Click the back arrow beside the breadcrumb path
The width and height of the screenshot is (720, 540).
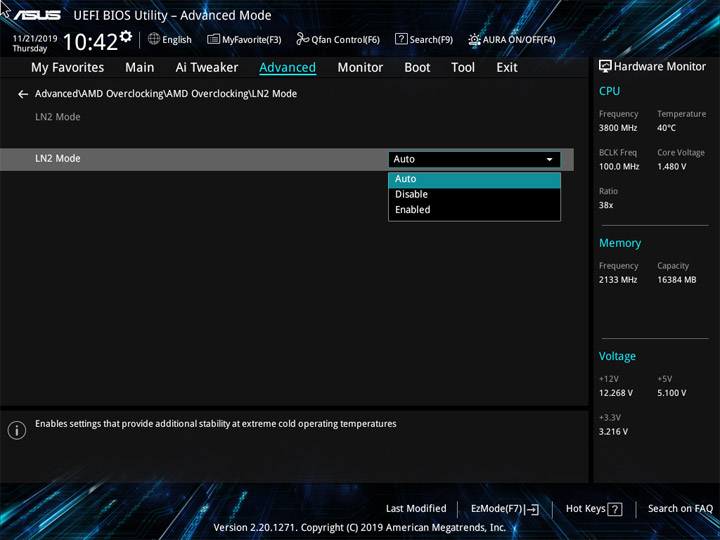(x=22, y=94)
